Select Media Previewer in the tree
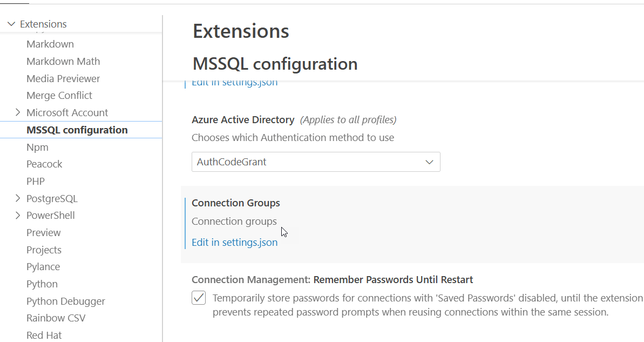 (63, 78)
